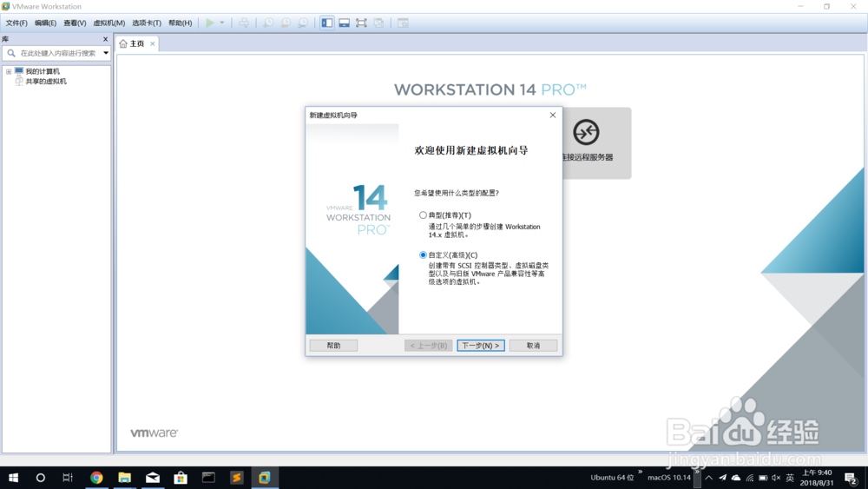Open the library search filter dropdown arrow

[x=106, y=53]
